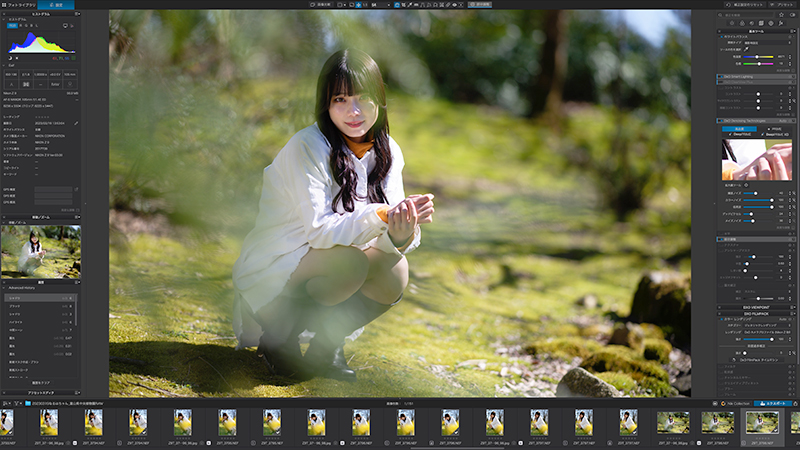Click the 画像比較 compare button
This screenshot has width=800, height=450.
tap(320, 5)
